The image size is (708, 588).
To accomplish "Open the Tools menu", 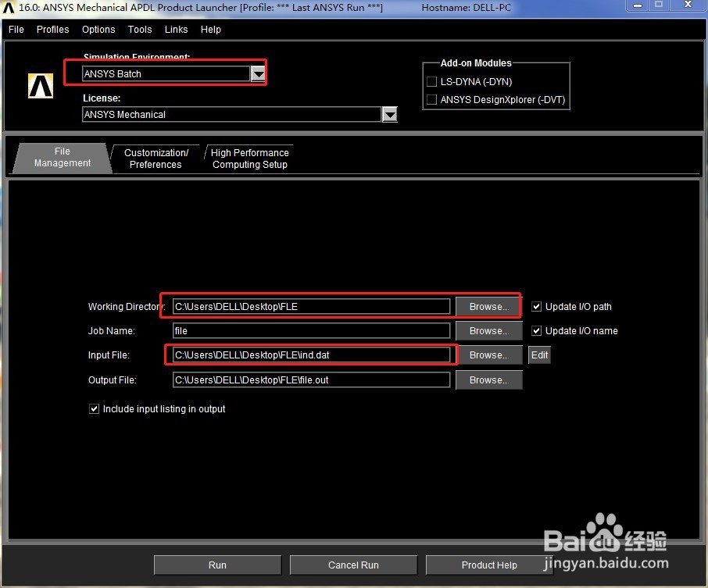I will click(140, 30).
